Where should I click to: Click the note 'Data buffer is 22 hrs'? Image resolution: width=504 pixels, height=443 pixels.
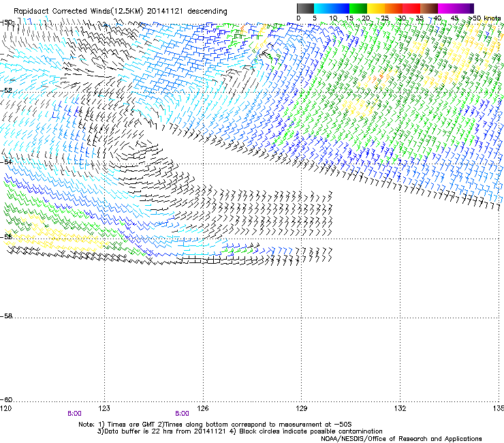[137, 431]
